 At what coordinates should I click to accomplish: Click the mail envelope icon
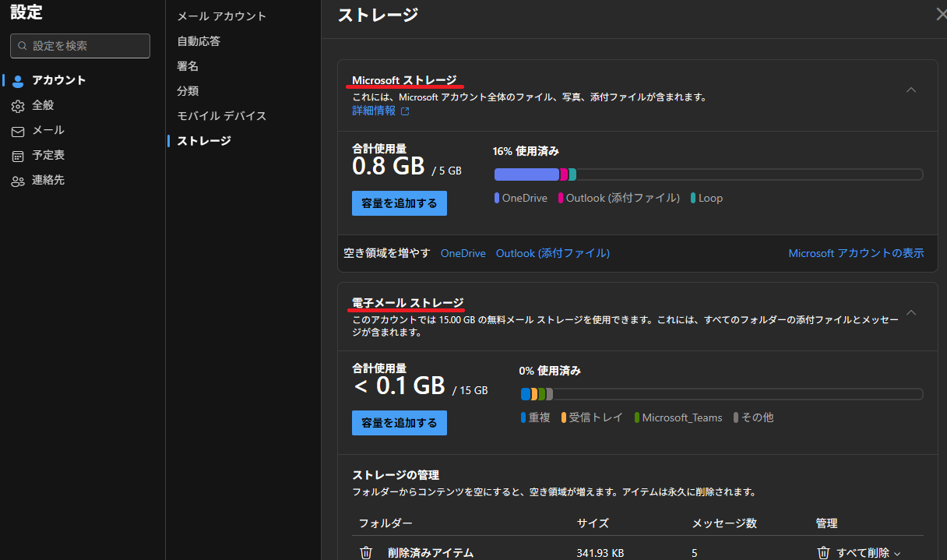pos(18,131)
